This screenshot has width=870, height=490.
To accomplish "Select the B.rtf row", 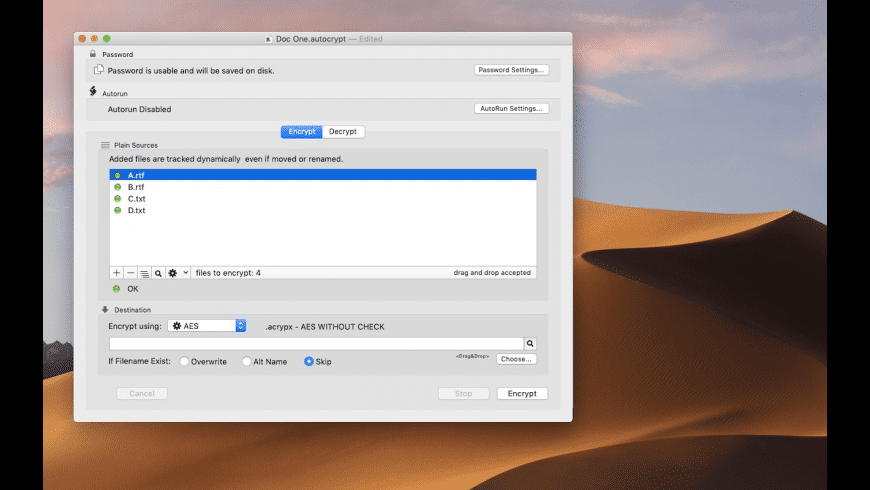I will click(323, 187).
